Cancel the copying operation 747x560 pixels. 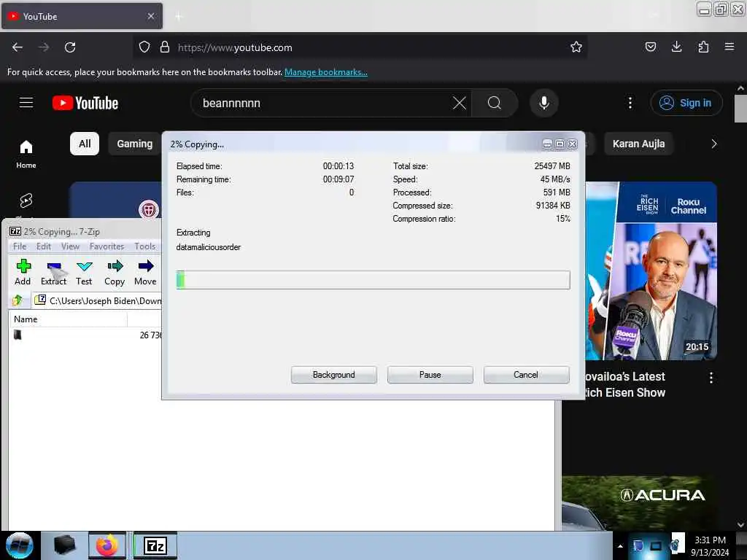click(526, 375)
